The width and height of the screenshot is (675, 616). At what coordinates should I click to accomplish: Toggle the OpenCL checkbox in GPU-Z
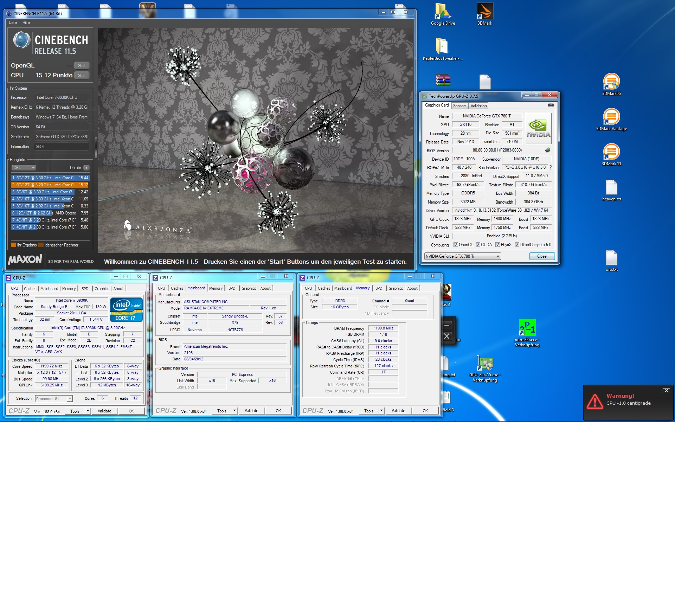click(456, 245)
